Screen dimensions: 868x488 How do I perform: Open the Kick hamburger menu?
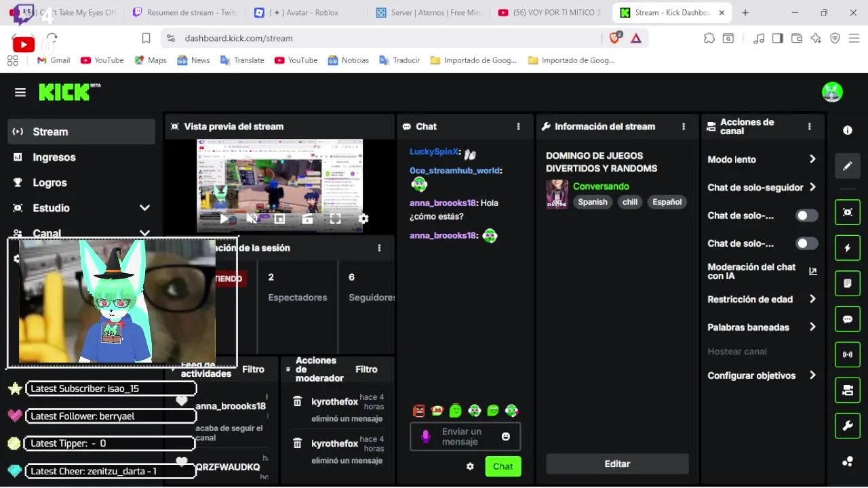tap(20, 92)
